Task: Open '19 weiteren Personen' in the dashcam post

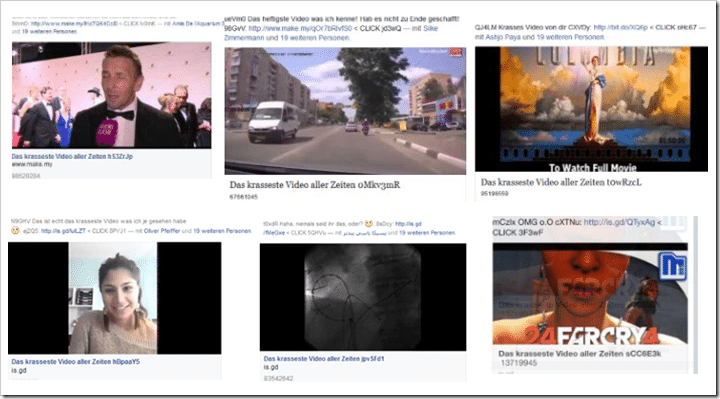Action: coord(315,38)
